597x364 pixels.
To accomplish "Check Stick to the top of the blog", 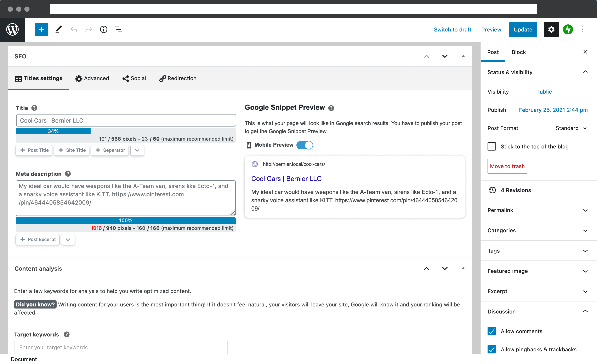I will [x=492, y=146].
